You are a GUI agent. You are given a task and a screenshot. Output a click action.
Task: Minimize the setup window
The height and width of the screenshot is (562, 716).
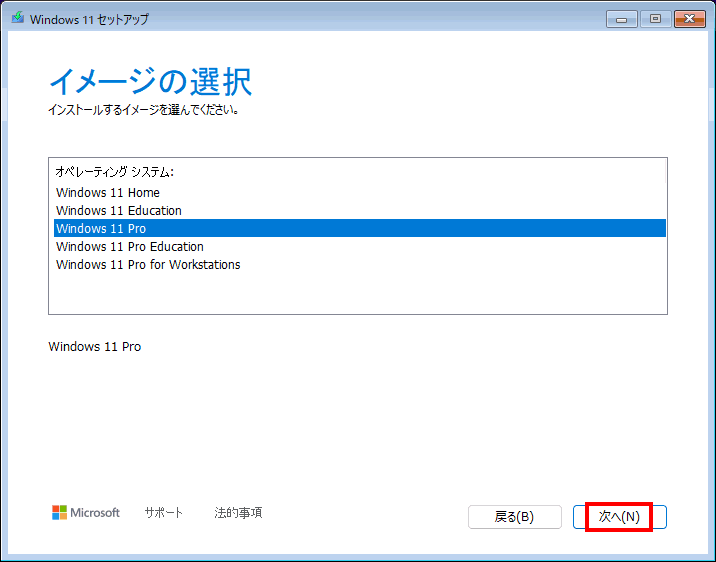tap(621, 19)
